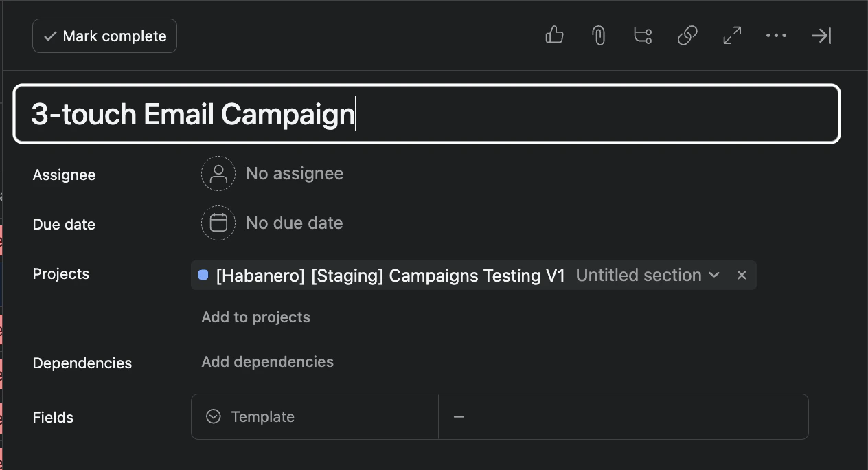Close the task details pane arrow
868x470 pixels.
[x=821, y=36]
